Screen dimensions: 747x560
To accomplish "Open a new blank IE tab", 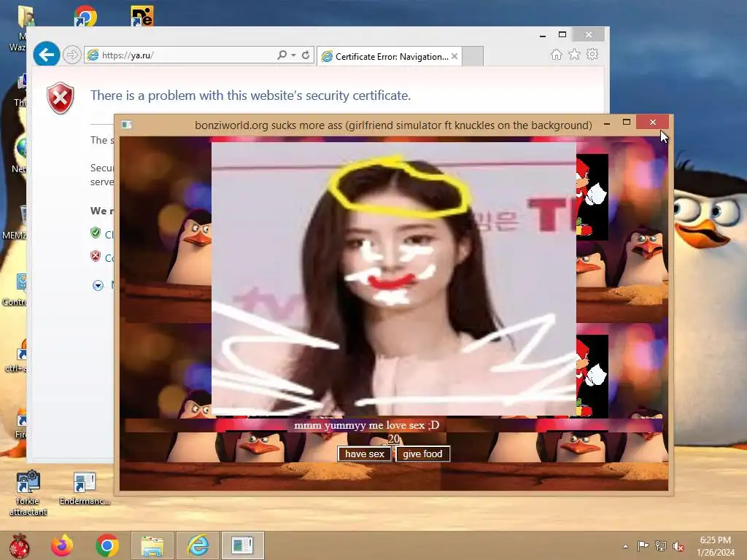I will point(473,56).
